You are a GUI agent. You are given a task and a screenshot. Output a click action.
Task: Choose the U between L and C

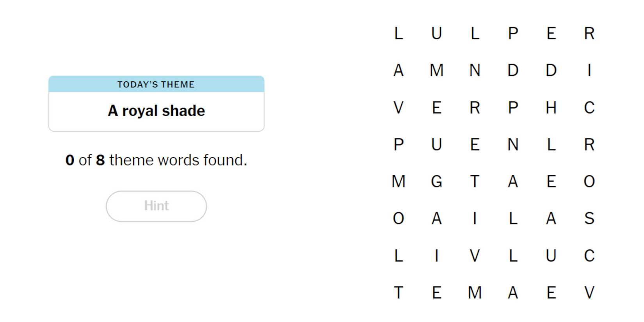[551, 256]
